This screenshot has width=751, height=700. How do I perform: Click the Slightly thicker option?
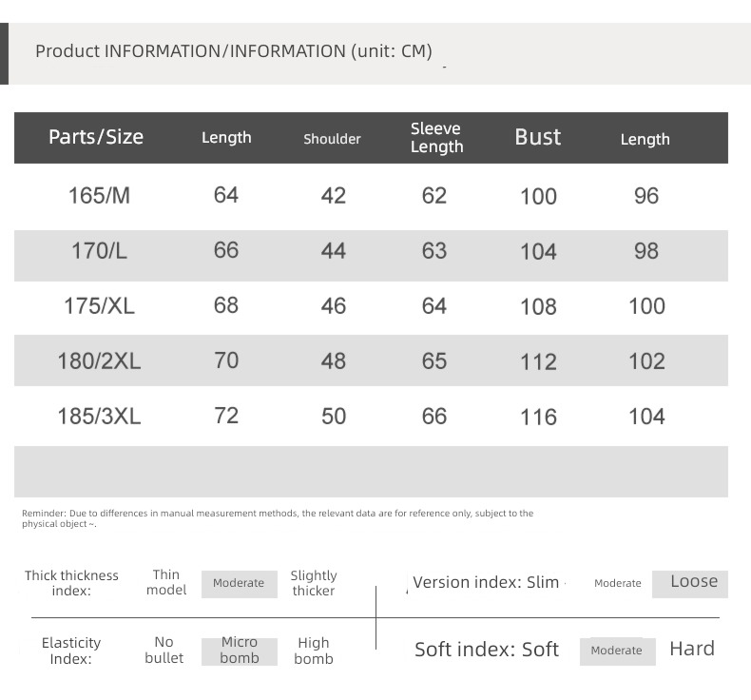pyautogui.click(x=314, y=583)
